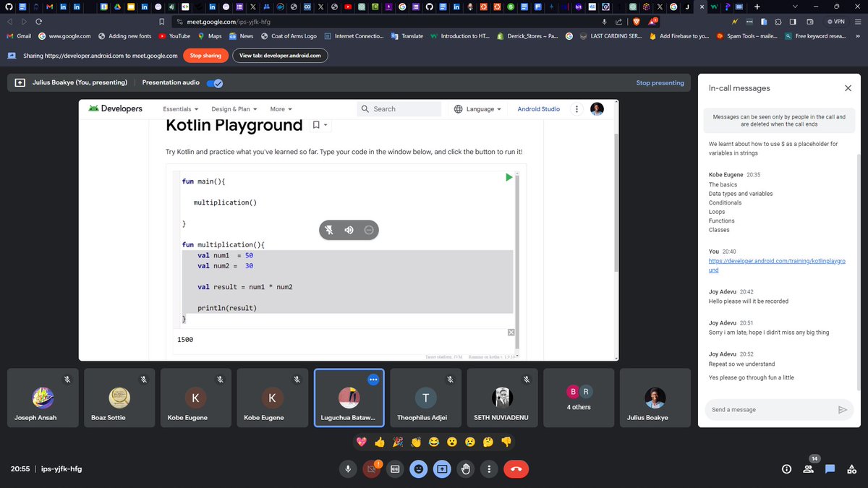Image resolution: width=868 pixels, height=488 pixels.
Task: Click Stop sharing button
Action: [205, 56]
